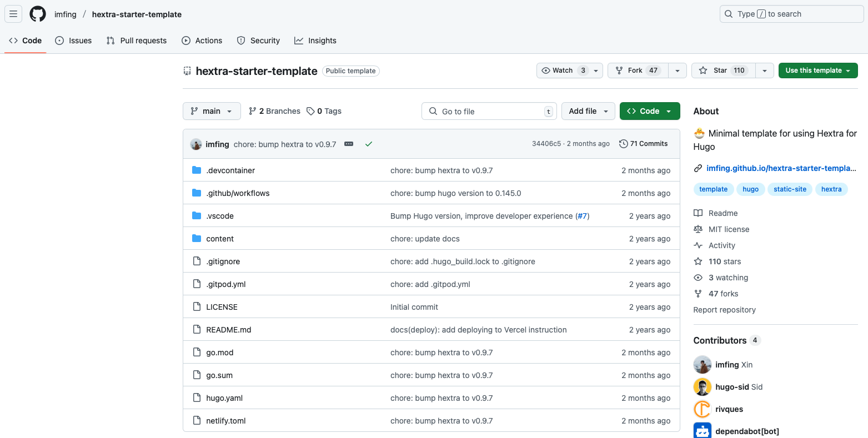Click the go.sum file icon

(197, 375)
